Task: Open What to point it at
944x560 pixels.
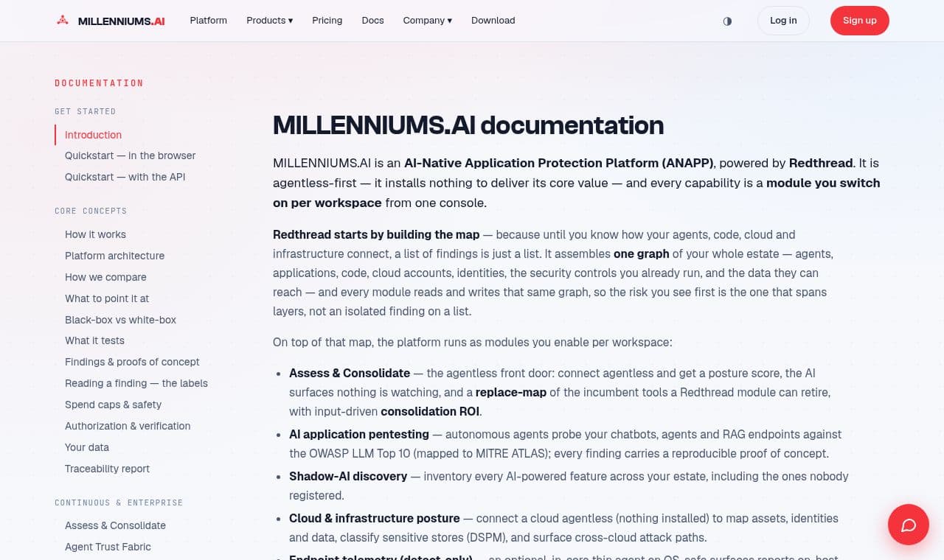Action: pyautogui.click(x=107, y=298)
